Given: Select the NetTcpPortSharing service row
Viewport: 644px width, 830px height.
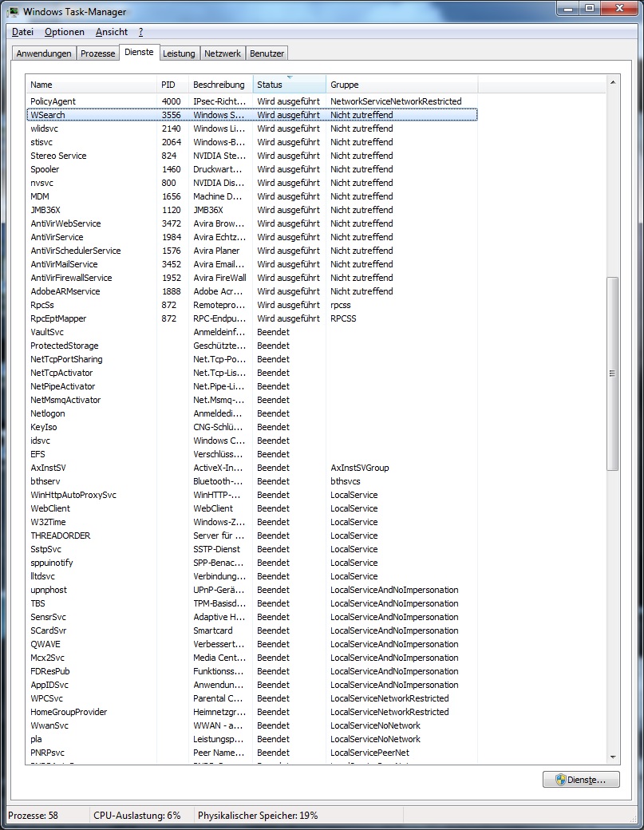Looking at the screenshot, I should coord(252,359).
